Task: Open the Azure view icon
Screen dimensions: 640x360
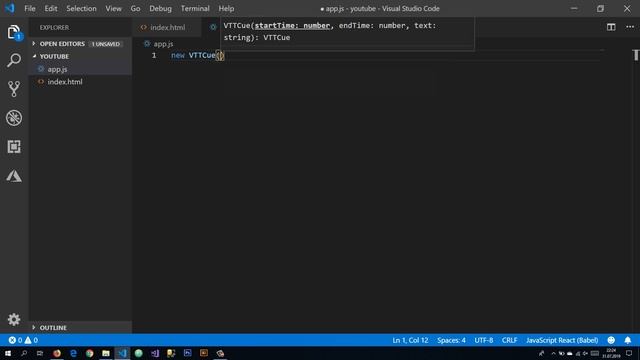Action: pyautogui.click(x=14, y=176)
